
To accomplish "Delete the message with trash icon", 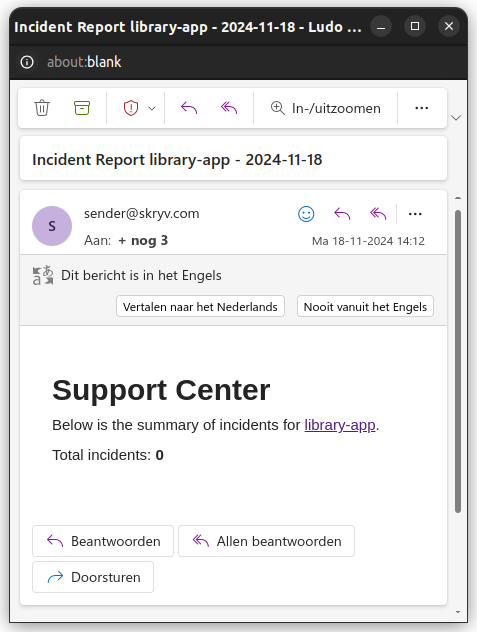I will click(42, 108).
